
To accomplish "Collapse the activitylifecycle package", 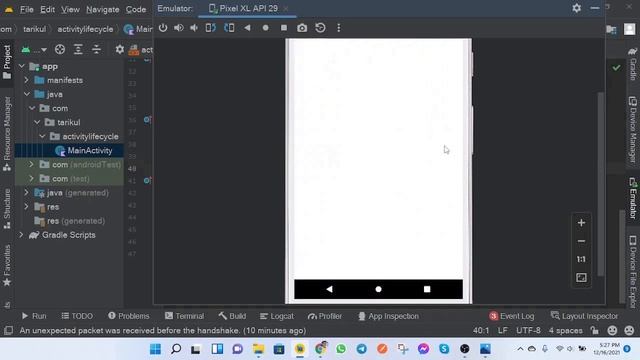I will [x=42, y=136].
